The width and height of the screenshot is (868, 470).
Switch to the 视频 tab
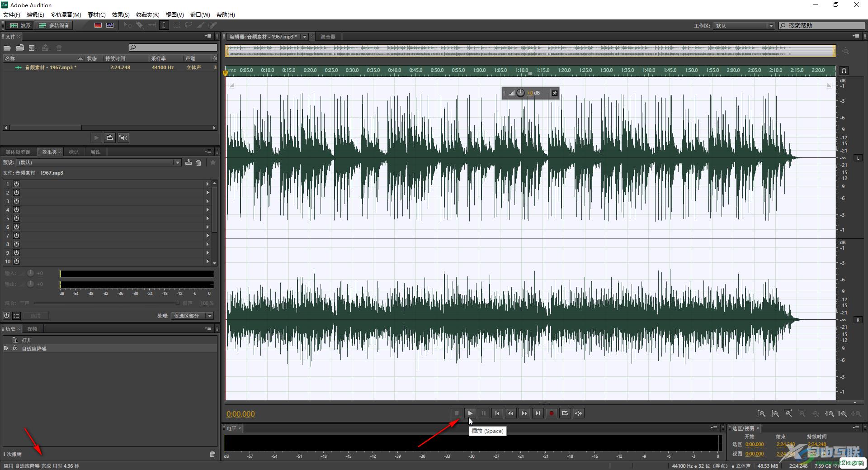tap(32, 329)
